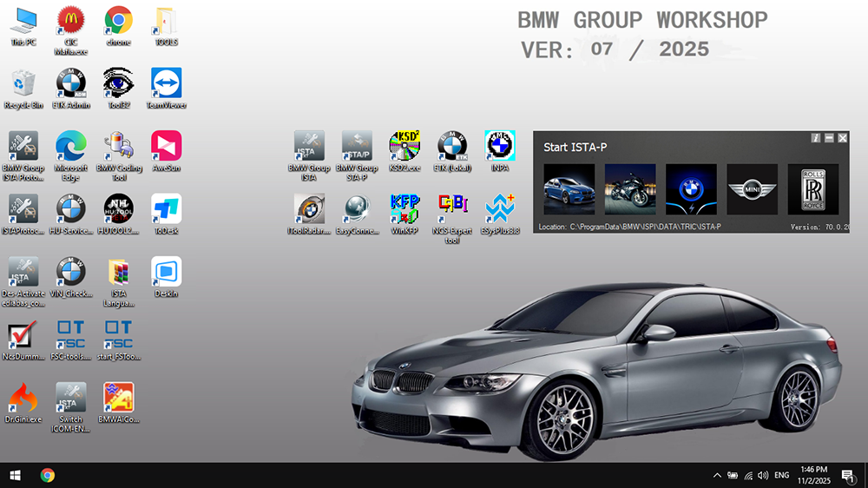Click the info button in ISTA-P title bar
The height and width of the screenshot is (488, 868).
tap(816, 138)
